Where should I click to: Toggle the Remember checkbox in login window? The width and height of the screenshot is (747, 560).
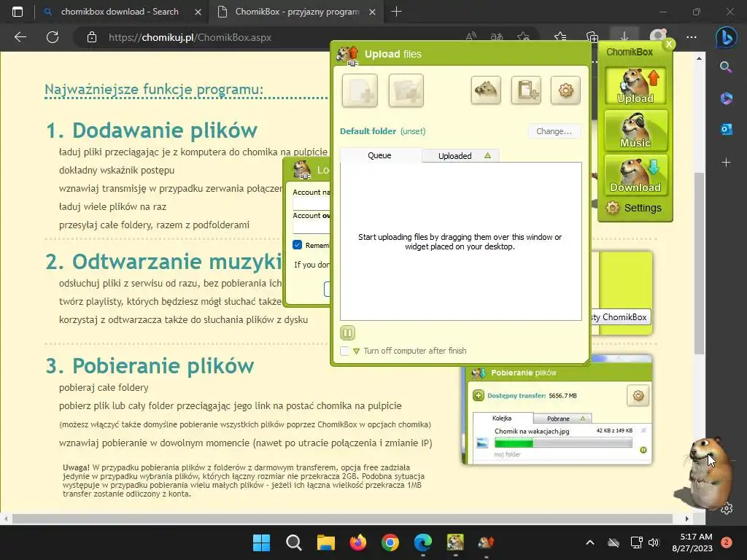click(x=298, y=245)
